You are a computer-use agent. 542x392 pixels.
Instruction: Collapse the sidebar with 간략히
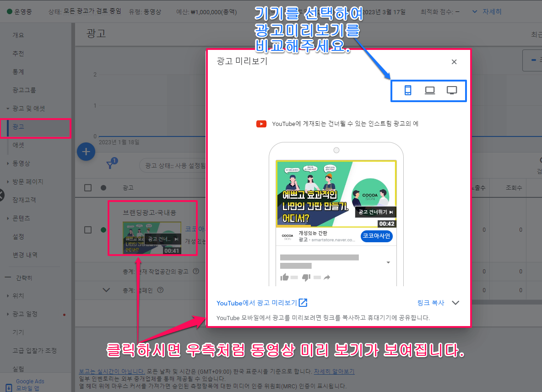click(19, 278)
